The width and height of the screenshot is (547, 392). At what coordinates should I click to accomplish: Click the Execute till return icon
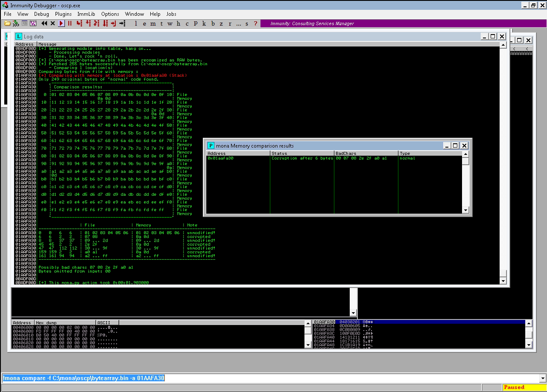114,23
